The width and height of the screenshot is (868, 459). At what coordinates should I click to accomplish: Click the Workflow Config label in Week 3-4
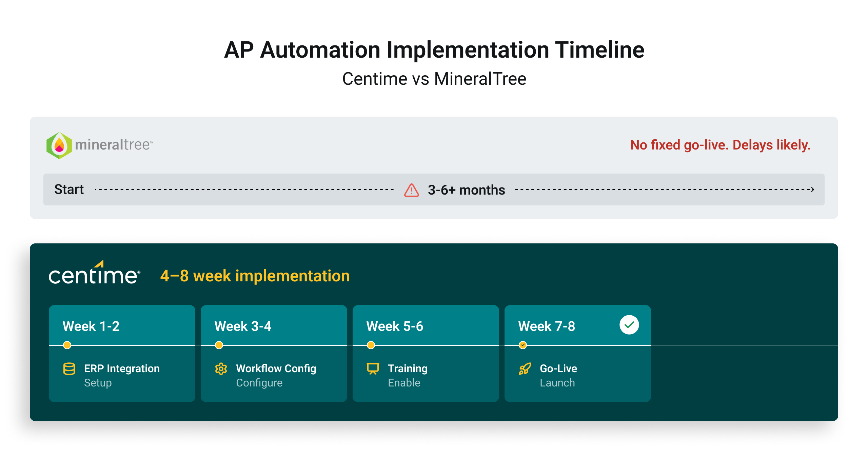(x=276, y=368)
